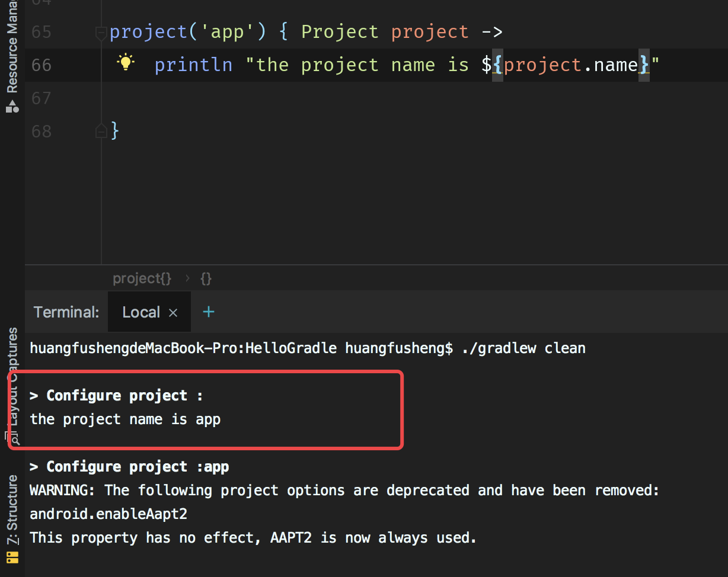
Task: Click the project{} breadcrumb item
Action: point(142,278)
